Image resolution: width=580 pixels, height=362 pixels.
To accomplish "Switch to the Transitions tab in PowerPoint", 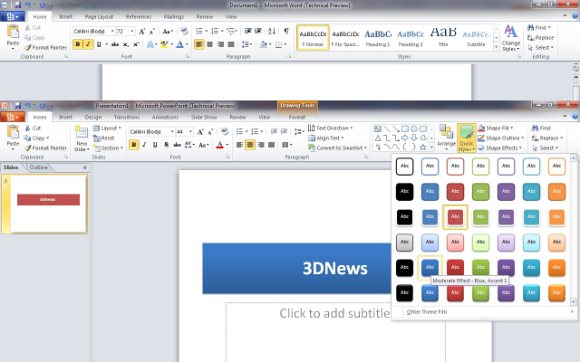I will (127, 117).
